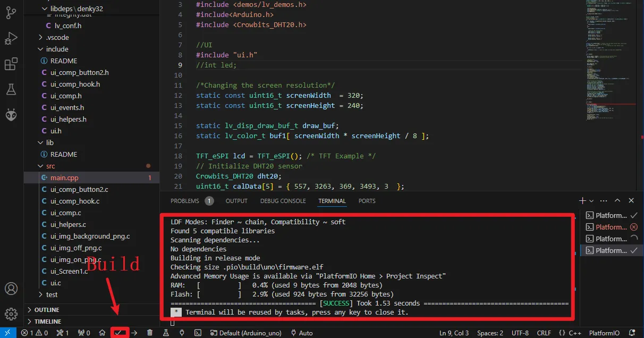Viewport: 644px width, 338px height.
Task: Open the PlatformIO alien sidebar view
Action: 11,114
